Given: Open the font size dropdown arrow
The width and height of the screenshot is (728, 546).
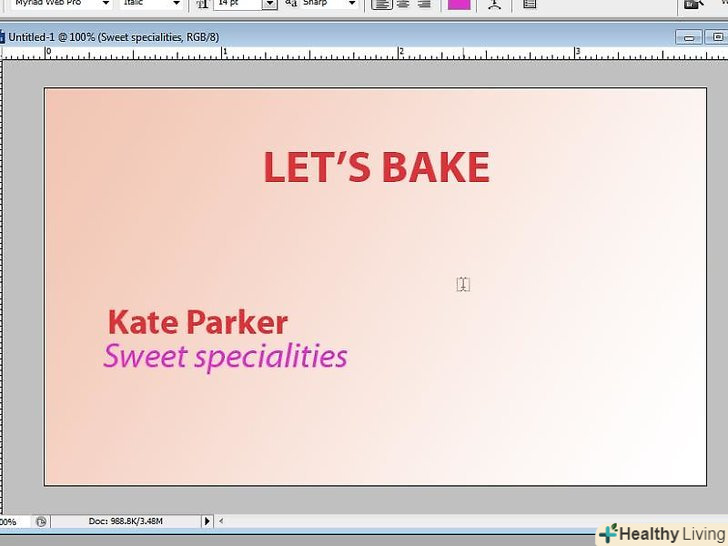Looking at the screenshot, I should 270,4.
